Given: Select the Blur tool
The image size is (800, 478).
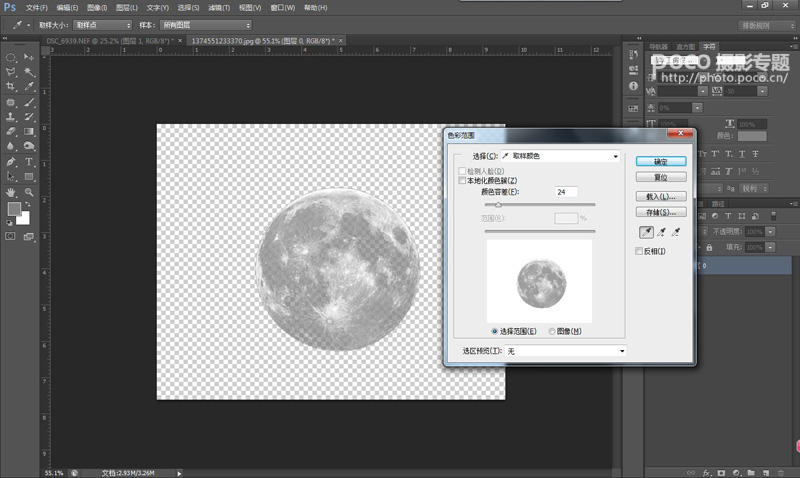Looking at the screenshot, I should tap(11, 146).
